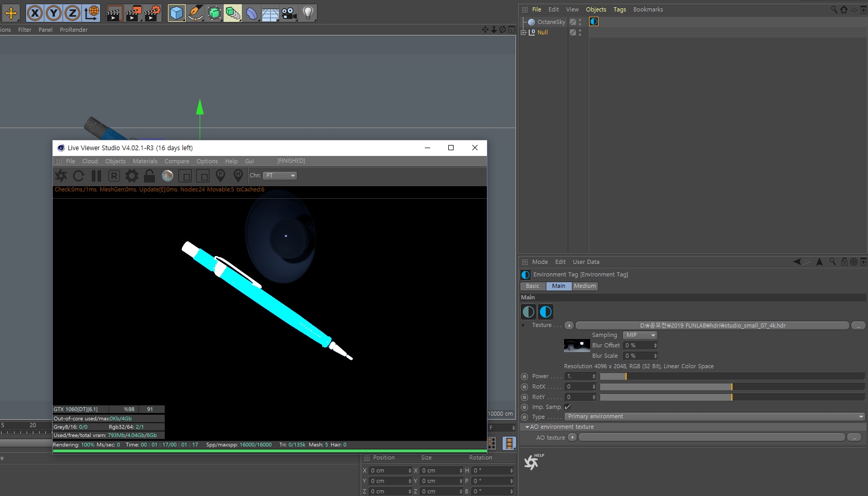868x496 pixels.
Task: Toggle the Y axis lock icon
Action: tap(54, 13)
